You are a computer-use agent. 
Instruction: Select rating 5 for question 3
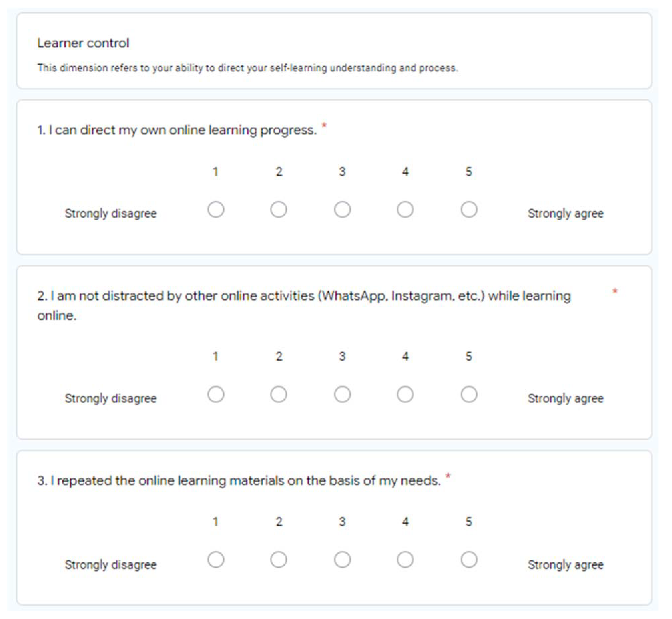(469, 560)
